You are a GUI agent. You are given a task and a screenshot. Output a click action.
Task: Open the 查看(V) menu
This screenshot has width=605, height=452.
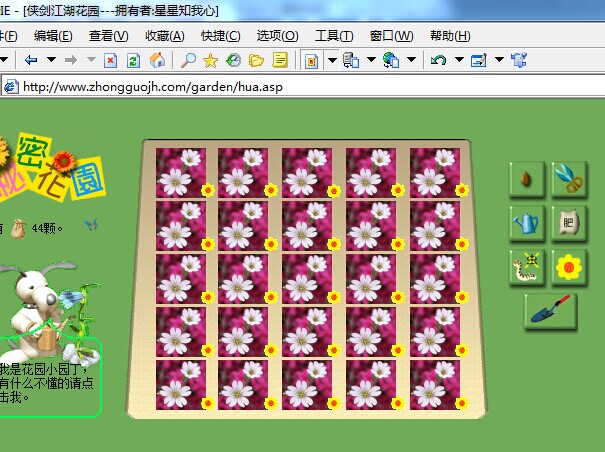pyautogui.click(x=108, y=36)
